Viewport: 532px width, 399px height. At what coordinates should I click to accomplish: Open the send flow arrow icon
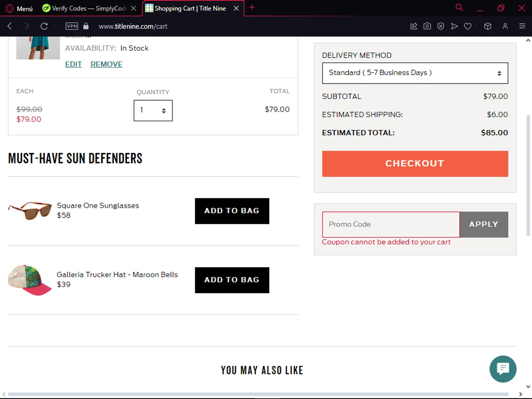pyautogui.click(x=454, y=26)
